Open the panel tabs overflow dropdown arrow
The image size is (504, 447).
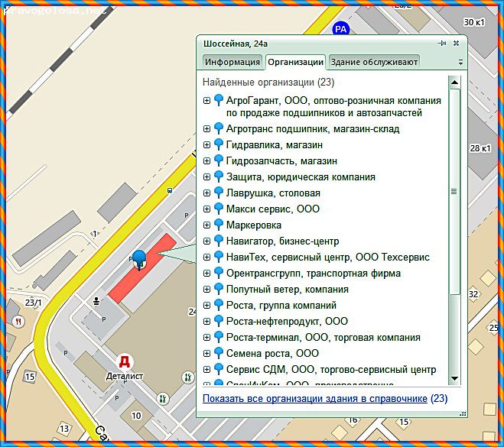(460, 62)
